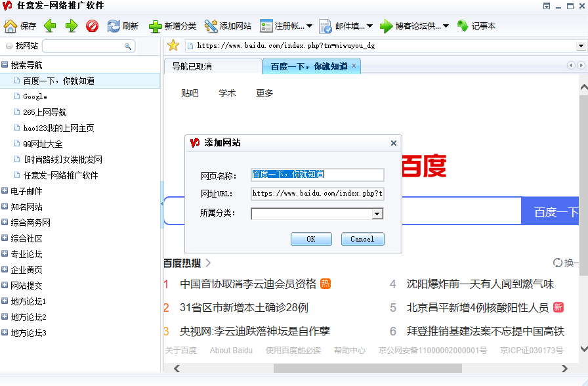
Task: Open 博客论坛供 green arrow tool
Action: (x=386, y=26)
